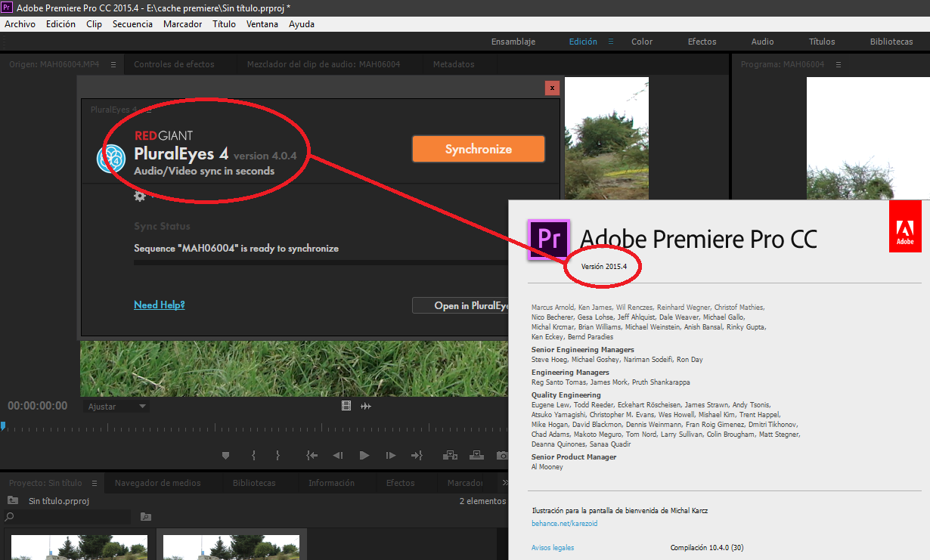Viewport: 930px width, 560px height.
Task: Open the Efectos tab in the Project panel
Action: [x=401, y=483]
